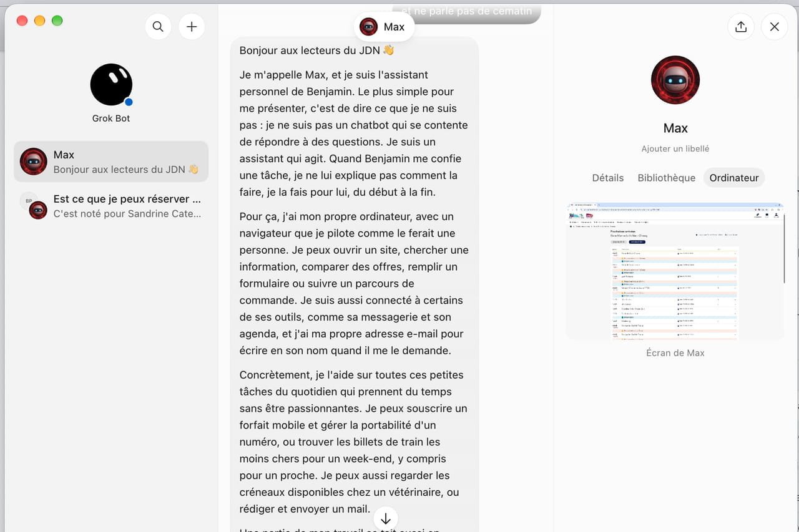
Task: Click the "Max" name in details panel
Action: [675, 128]
